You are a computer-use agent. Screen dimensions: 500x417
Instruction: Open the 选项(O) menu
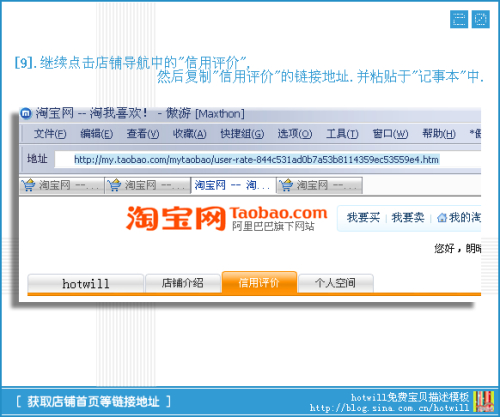click(x=295, y=134)
